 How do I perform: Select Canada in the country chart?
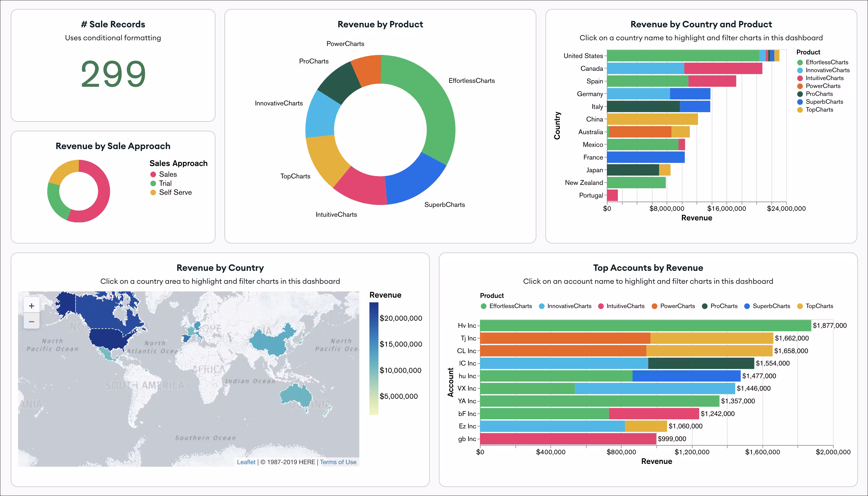point(591,68)
